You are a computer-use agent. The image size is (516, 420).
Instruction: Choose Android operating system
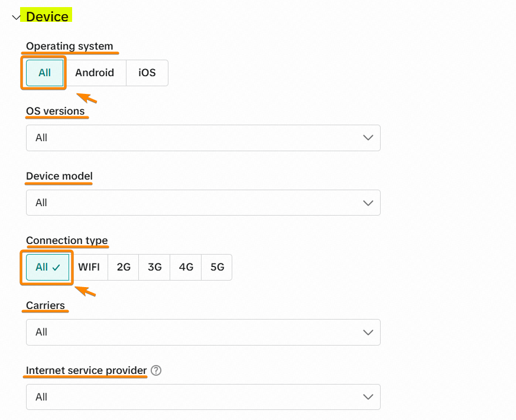click(x=95, y=73)
